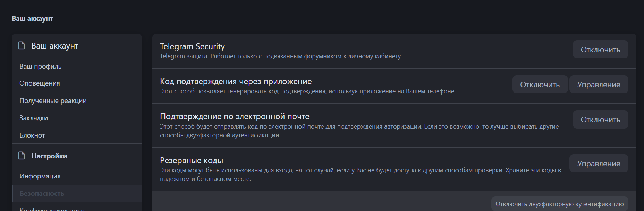
Task: Select the 'Настройки' sidebar section header text
Action: point(49,156)
